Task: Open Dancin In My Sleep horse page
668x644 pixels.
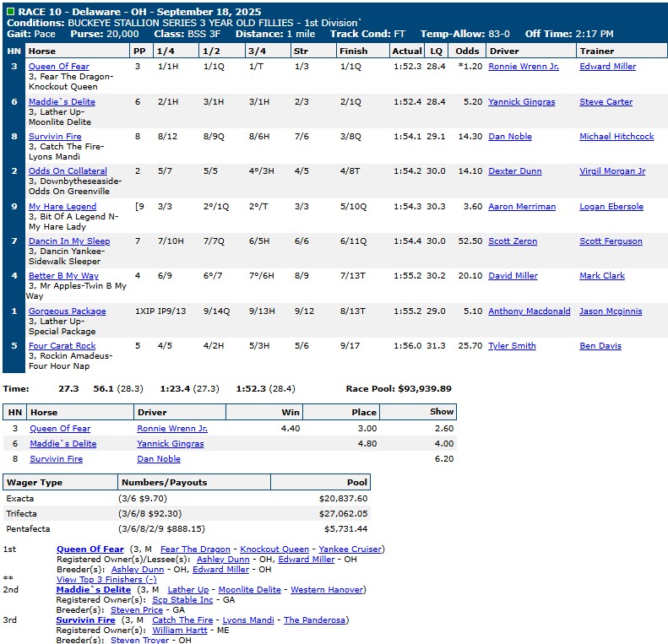Action: pyautogui.click(x=69, y=241)
